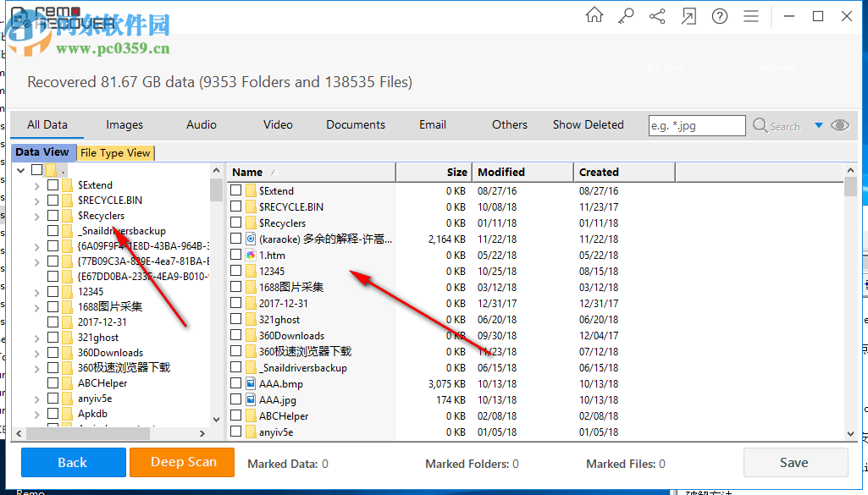
Task: Click the Back button
Action: coord(72,463)
